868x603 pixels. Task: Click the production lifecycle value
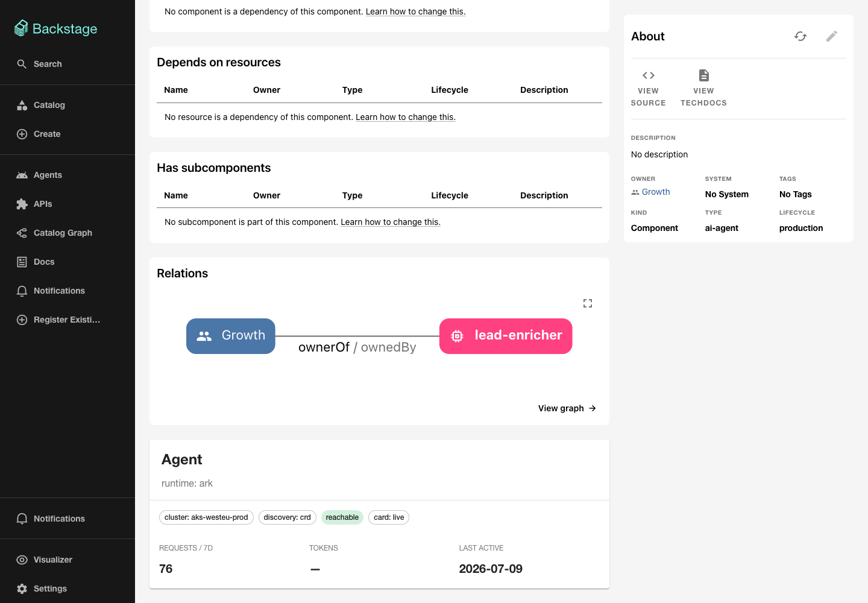[x=801, y=228]
